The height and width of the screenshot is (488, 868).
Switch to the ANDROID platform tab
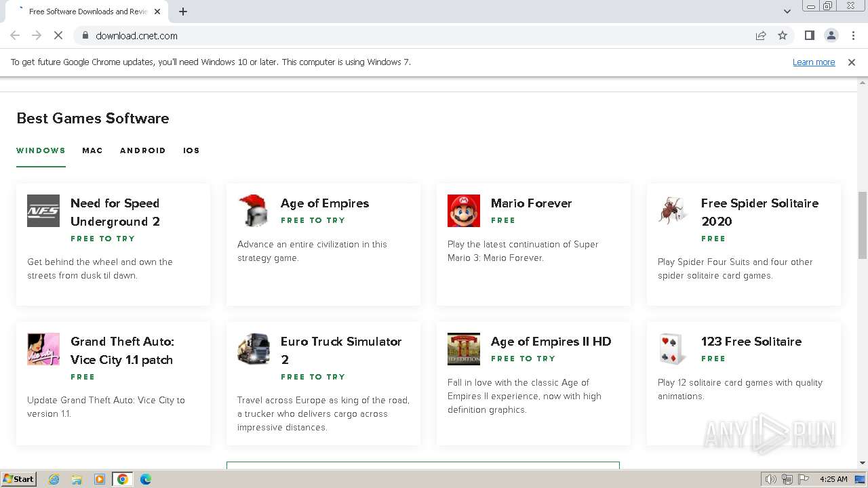pos(142,150)
